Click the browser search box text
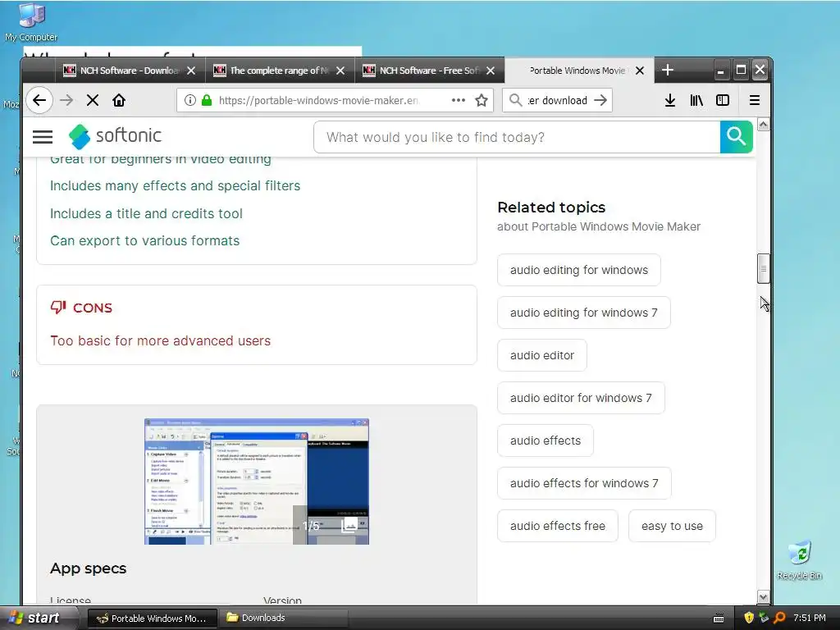This screenshot has height=630, width=840. 557,100
